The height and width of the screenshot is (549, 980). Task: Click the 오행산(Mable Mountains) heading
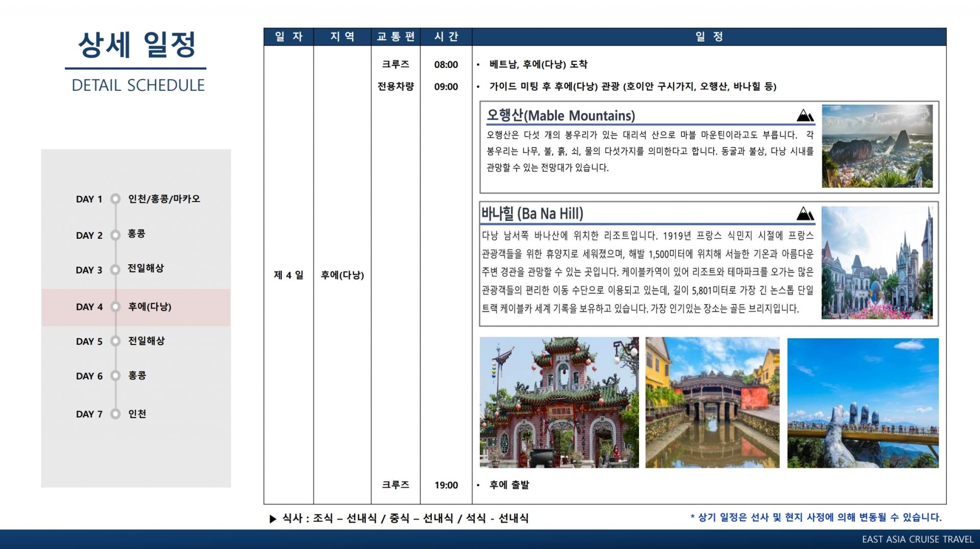[560, 115]
